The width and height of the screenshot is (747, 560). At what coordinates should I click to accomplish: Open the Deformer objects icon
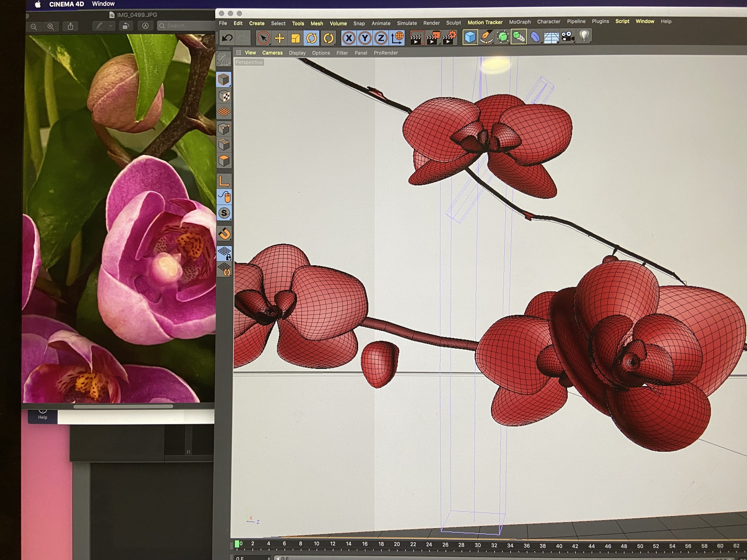pyautogui.click(x=535, y=37)
